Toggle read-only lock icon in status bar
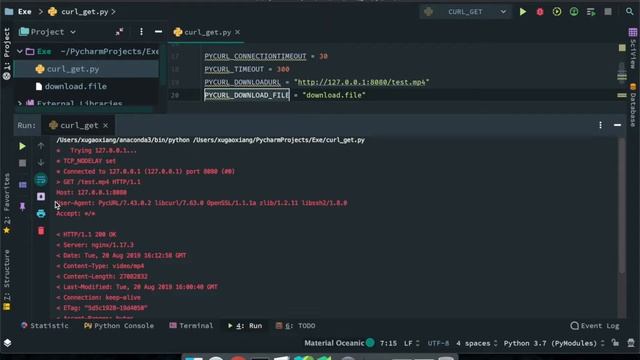Screen dimensions: 640x360 pyautogui.click(x=615, y=343)
